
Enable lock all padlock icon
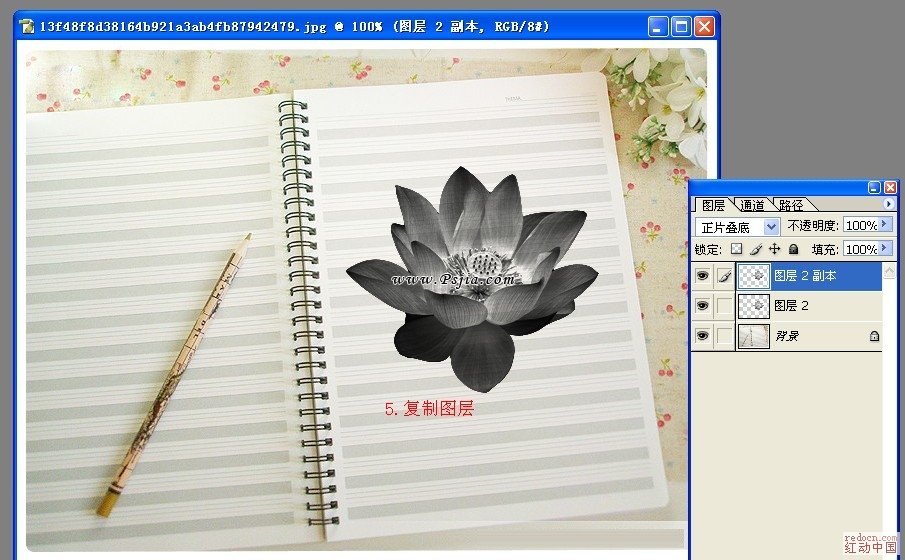[794, 249]
